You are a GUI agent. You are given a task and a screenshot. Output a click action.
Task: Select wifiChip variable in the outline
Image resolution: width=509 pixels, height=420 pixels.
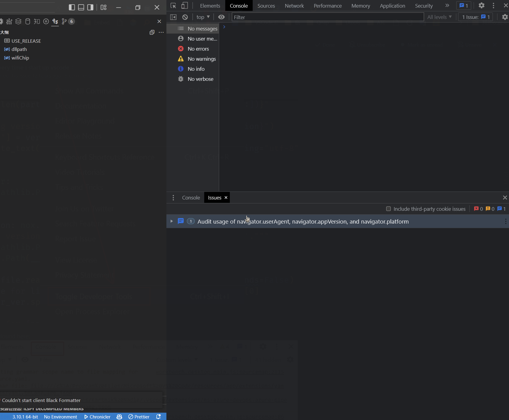(x=20, y=58)
